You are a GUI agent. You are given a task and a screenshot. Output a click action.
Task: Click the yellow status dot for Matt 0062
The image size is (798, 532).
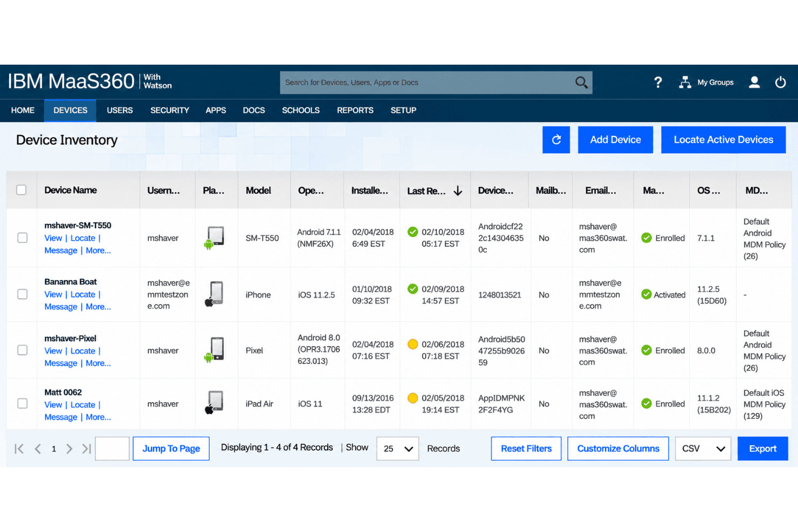point(413,398)
